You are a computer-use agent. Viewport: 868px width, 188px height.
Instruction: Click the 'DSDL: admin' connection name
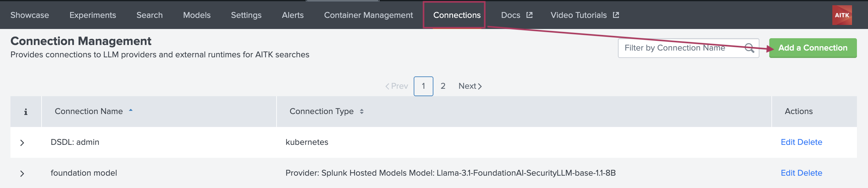[x=75, y=142]
